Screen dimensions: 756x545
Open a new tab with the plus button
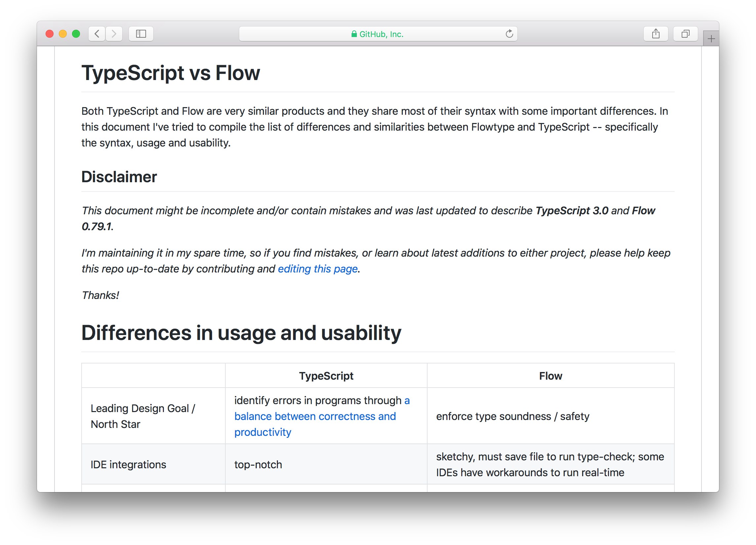(711, 39)
